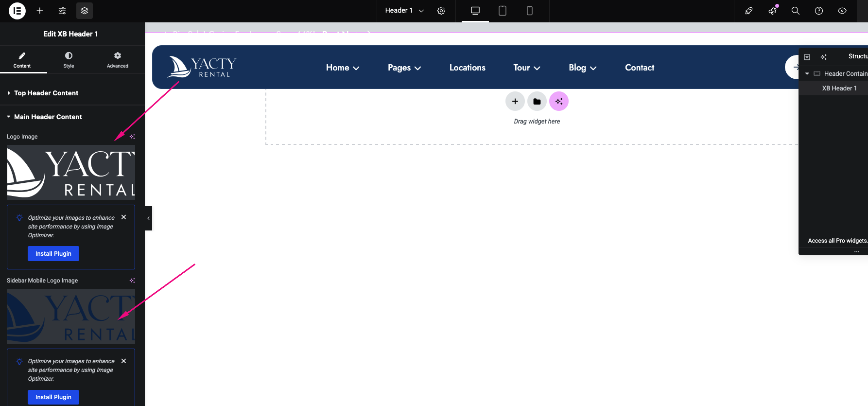Switch to the Advanced tab

pos(118,60)
